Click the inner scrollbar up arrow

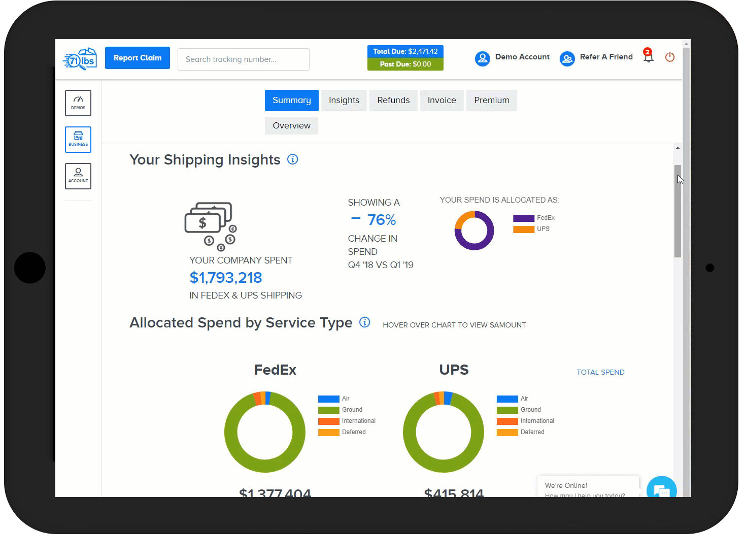677,148
